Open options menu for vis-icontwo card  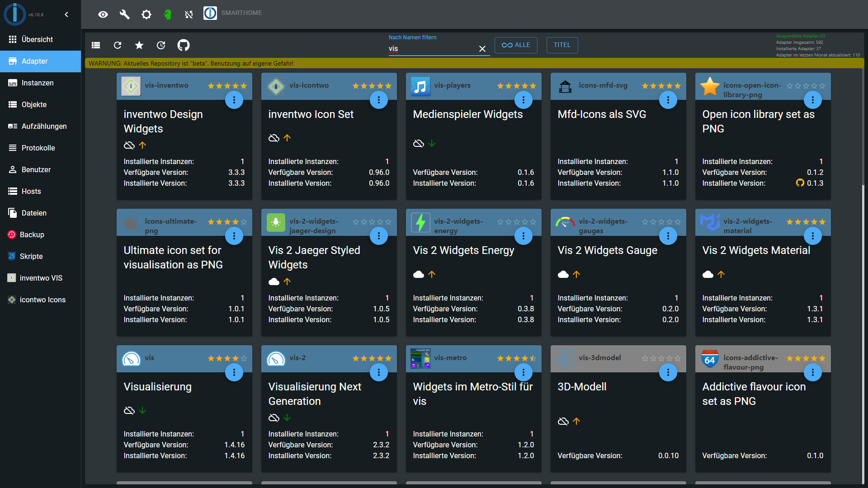[x=379, y=100]
